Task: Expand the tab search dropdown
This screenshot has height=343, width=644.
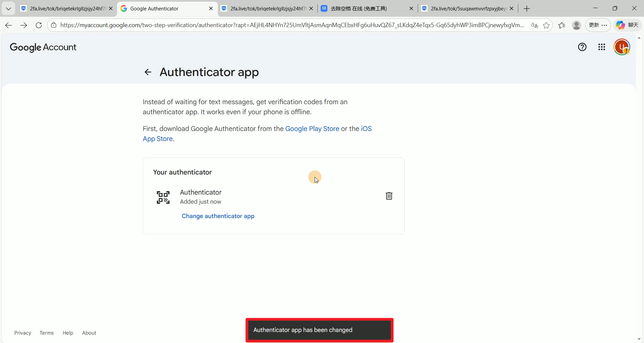Action: (x=8, y=9)
